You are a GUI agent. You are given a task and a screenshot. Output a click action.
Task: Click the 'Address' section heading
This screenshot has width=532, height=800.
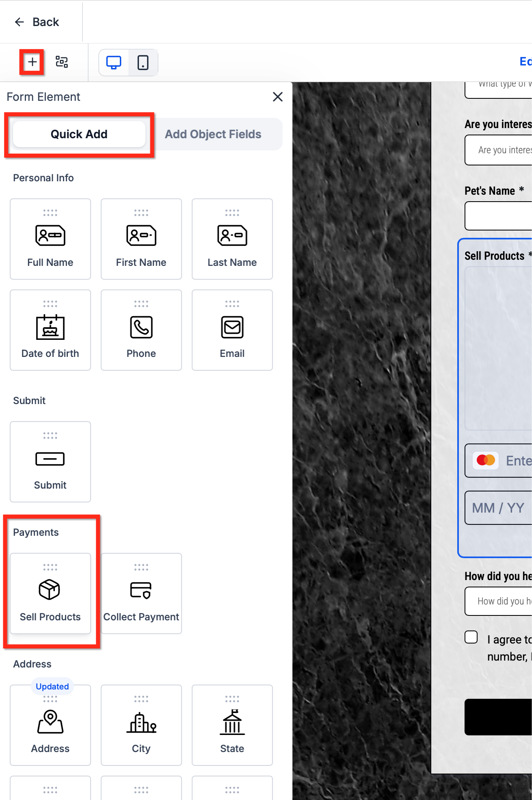[x=32, y=664]
